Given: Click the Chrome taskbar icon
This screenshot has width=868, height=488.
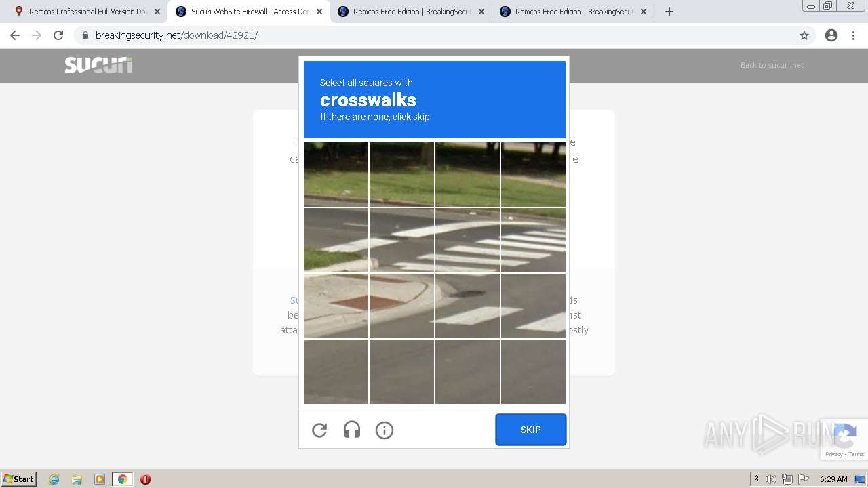Looking at the screenshot, I should 123,479.
